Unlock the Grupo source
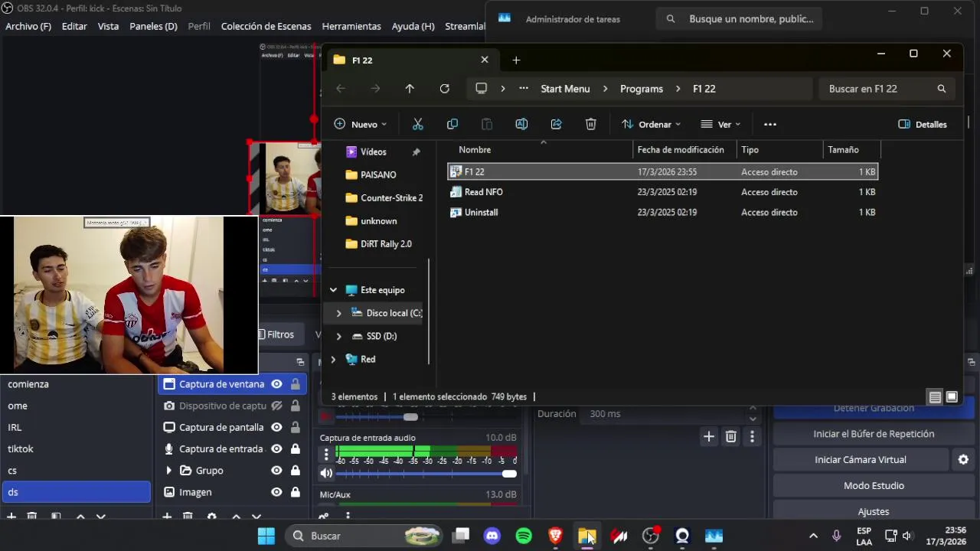 [295, 471]
